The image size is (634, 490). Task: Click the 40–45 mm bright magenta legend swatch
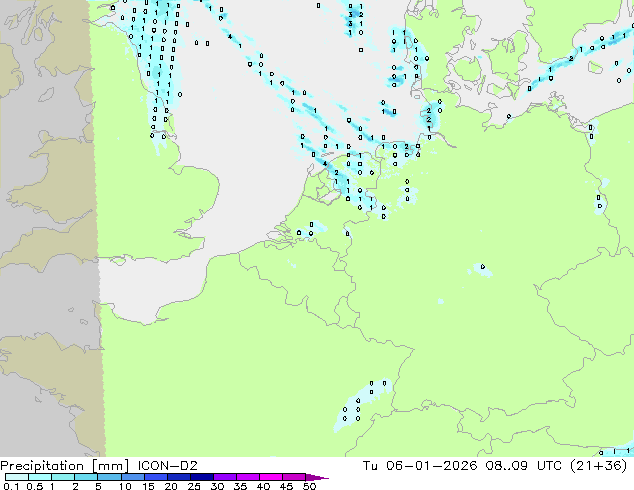pyautogui.click(x=271, y=477)
